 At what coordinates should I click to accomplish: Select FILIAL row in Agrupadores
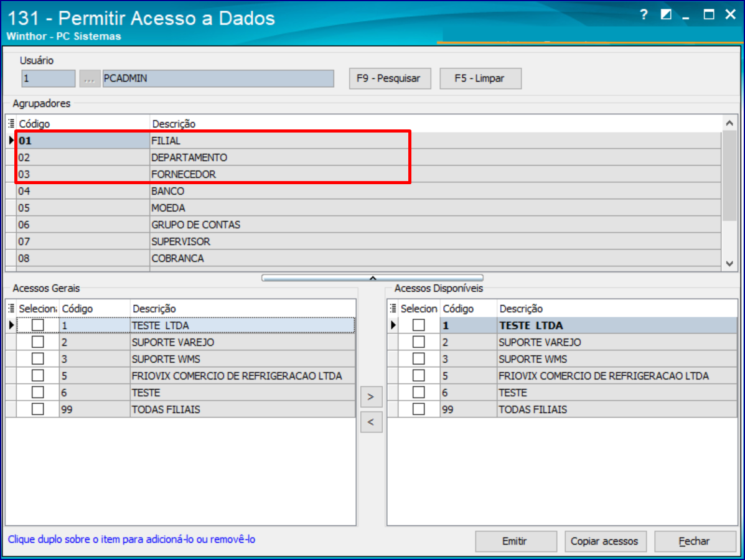368,141
